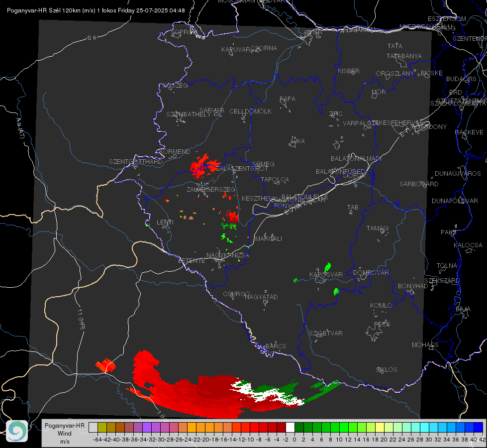Click the TAMÁSI city label
The width and height of the screenshot is (487, 448).
click(x=378, y=228)
